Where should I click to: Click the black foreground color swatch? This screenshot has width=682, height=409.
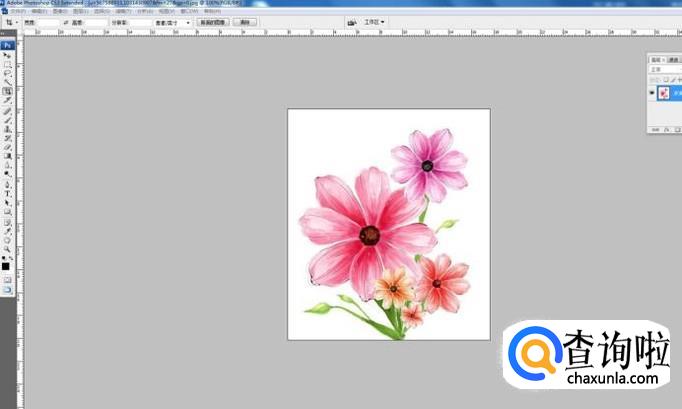5,266
